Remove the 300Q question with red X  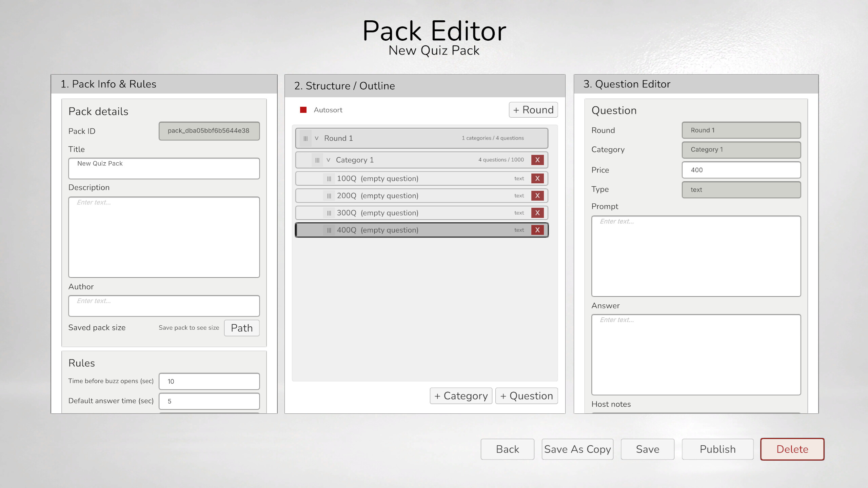(537, 213)
